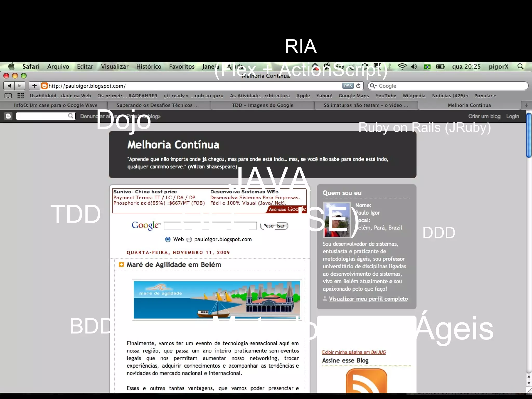Open the Google search field dropdown
Image resolution: width=532 pixels, height=399 pixels.
click(373, 86)
